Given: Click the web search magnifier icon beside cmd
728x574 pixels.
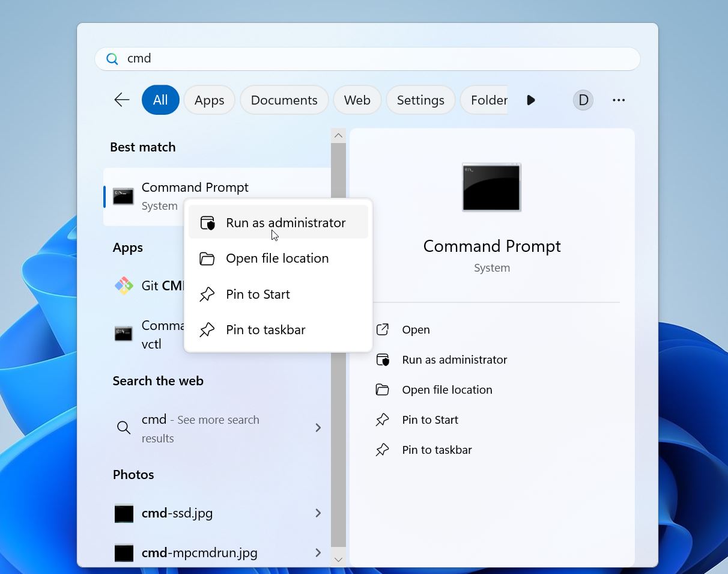Looking at the screenshot, I should point(124,427).
